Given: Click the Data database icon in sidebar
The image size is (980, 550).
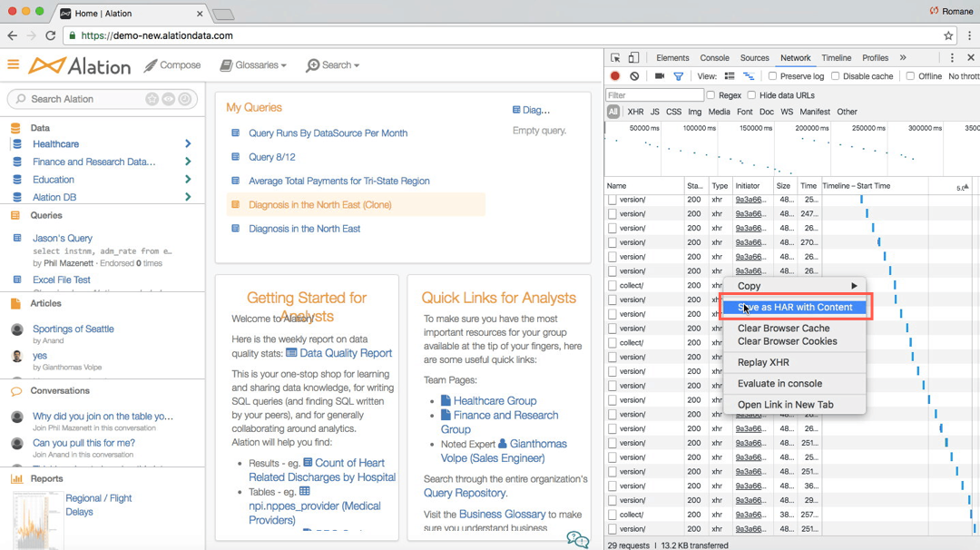Looking at the screenshot, I should click(x=15, y=127).
